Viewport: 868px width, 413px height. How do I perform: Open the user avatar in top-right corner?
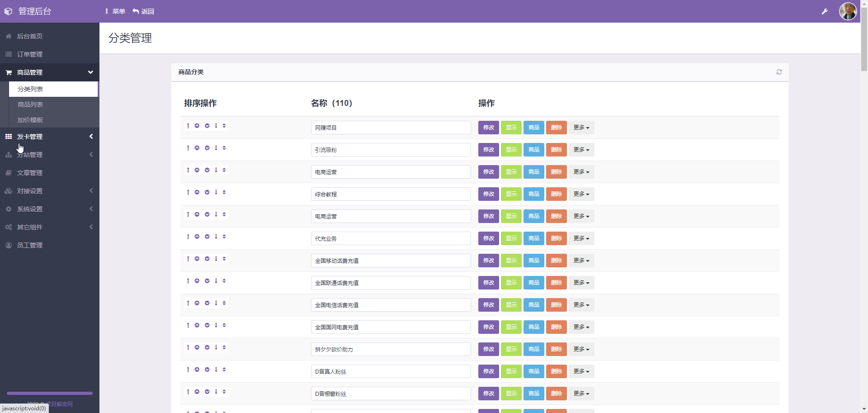[x=848, y=11]
